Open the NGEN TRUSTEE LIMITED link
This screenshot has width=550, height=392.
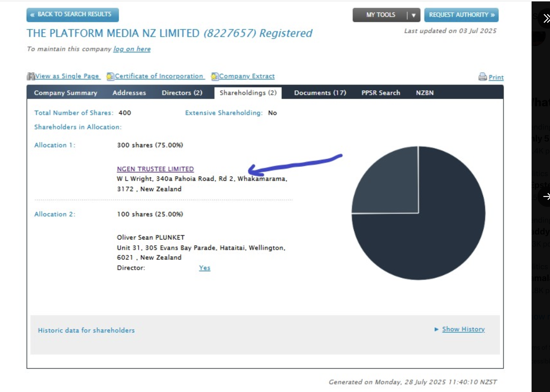coord(155,169)
